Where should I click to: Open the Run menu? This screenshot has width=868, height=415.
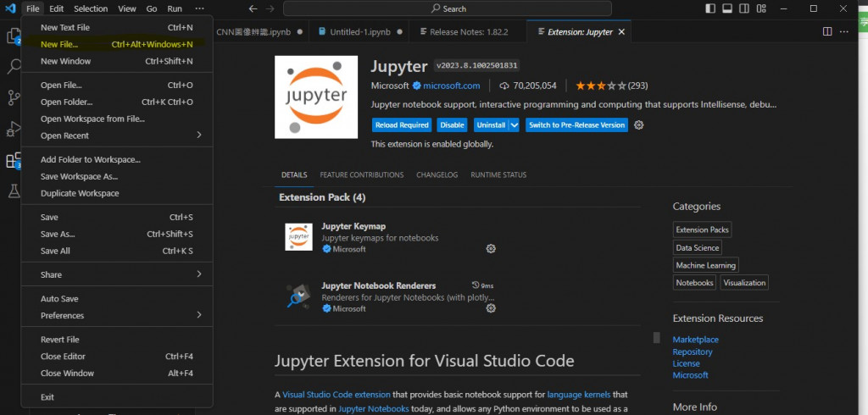click(x=175, y=8)
